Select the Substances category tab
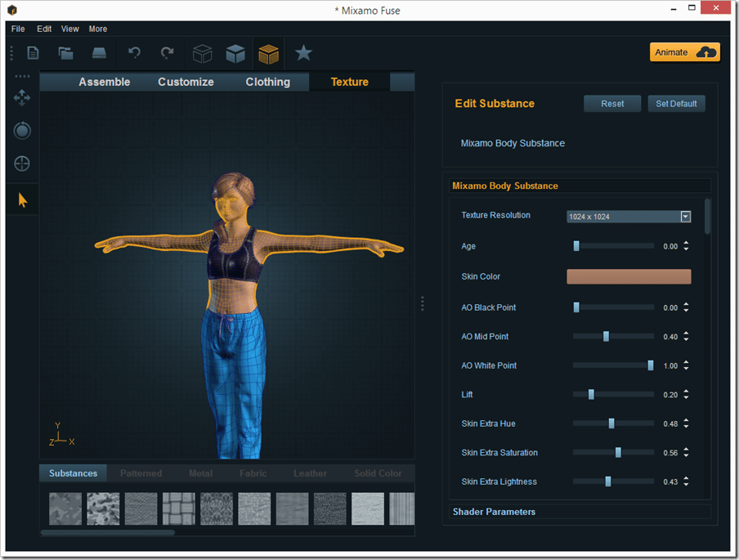 click(x=73, y=473)
